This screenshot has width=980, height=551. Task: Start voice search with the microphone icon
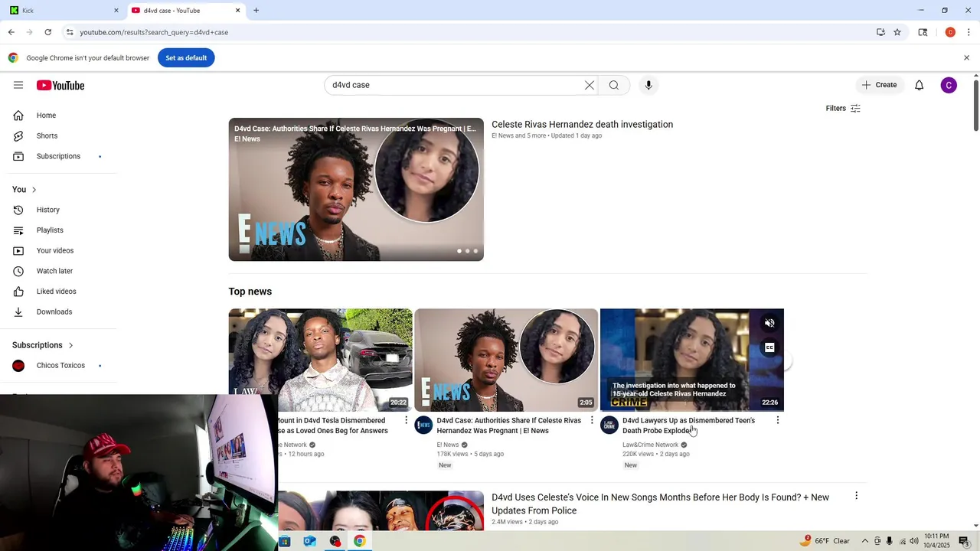click(x=648, y=85)
